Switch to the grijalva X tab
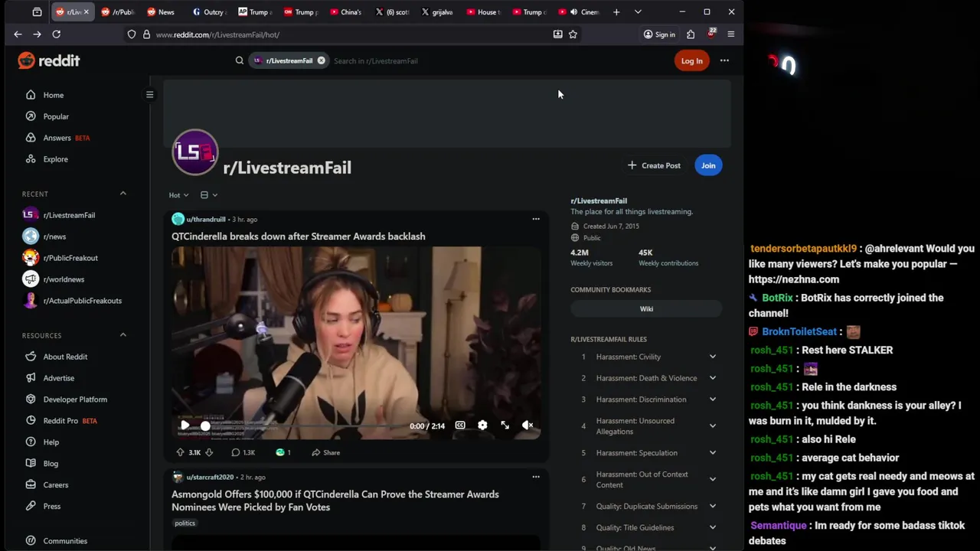Screen dimensions: 980x551 point(438,12)
